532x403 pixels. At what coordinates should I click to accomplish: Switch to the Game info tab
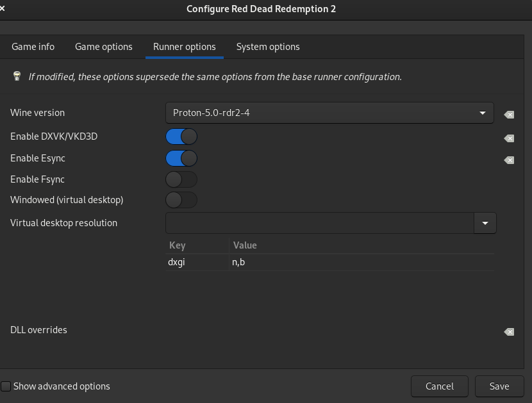click(x=33, y=47)
